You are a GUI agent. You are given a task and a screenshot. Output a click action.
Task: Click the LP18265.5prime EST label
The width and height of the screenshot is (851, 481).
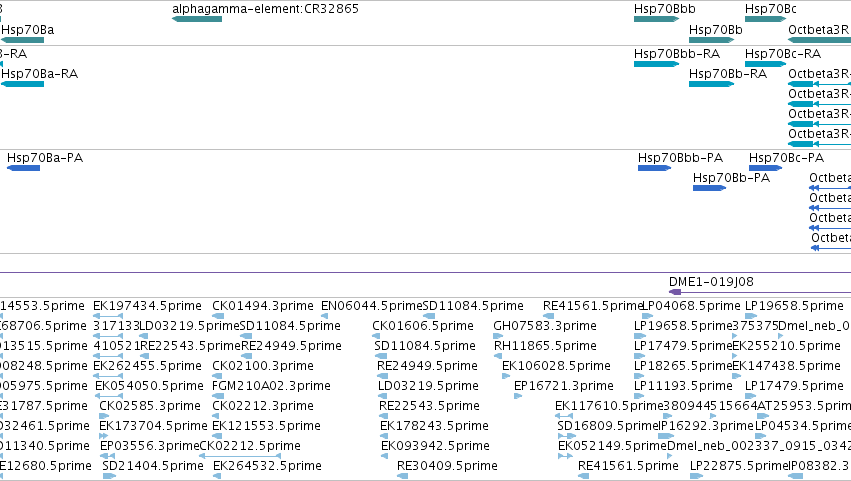point(683,366)
